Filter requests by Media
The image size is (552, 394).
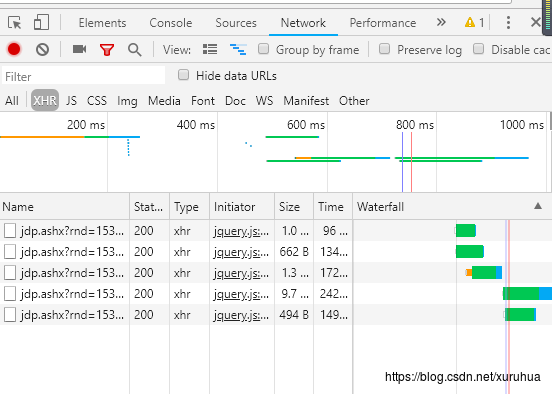click(164, 101)
